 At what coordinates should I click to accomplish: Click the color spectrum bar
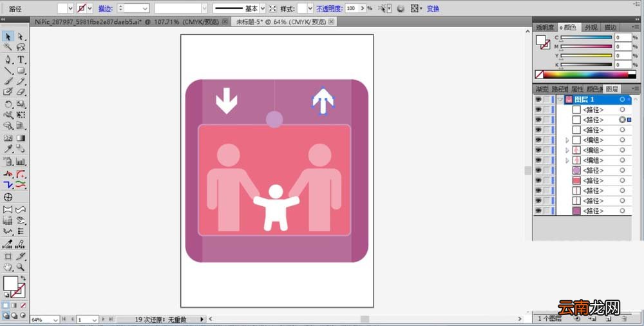pyautogui.click(x=585, y=74)
